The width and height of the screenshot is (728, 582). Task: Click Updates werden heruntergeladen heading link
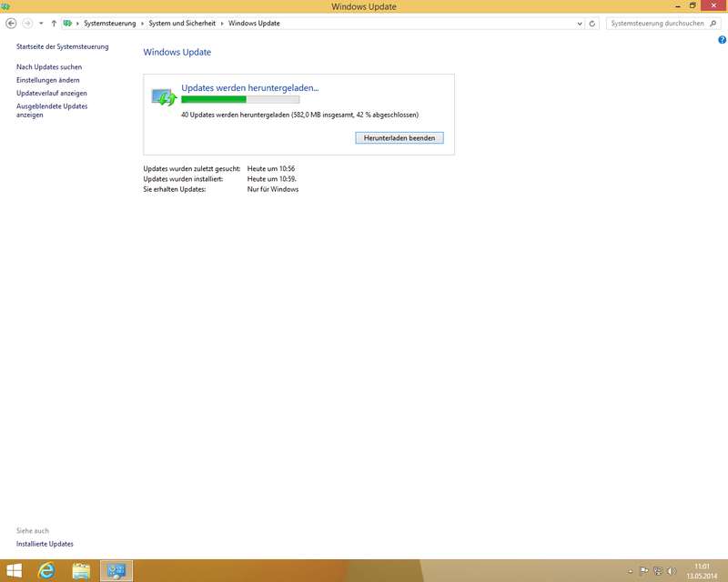pyautogui.click(x=249, y=87)
